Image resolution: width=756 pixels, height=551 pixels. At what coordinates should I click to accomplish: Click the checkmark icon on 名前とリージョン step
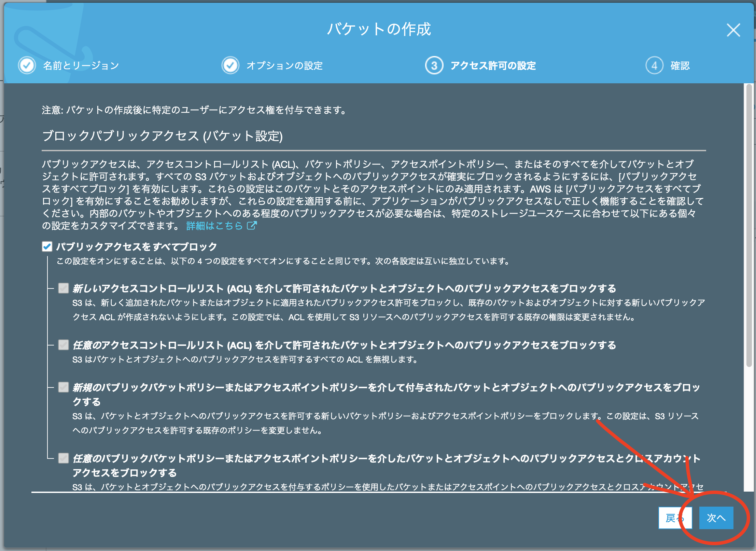click(26, 66)
